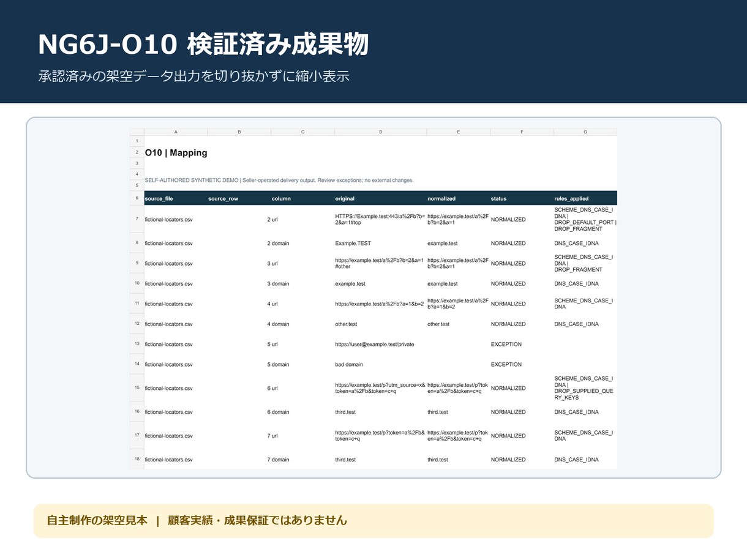Click "DROP_DEFAULT_PORT" rules cell in row 7
747x560 pixels.
point(585,219)
